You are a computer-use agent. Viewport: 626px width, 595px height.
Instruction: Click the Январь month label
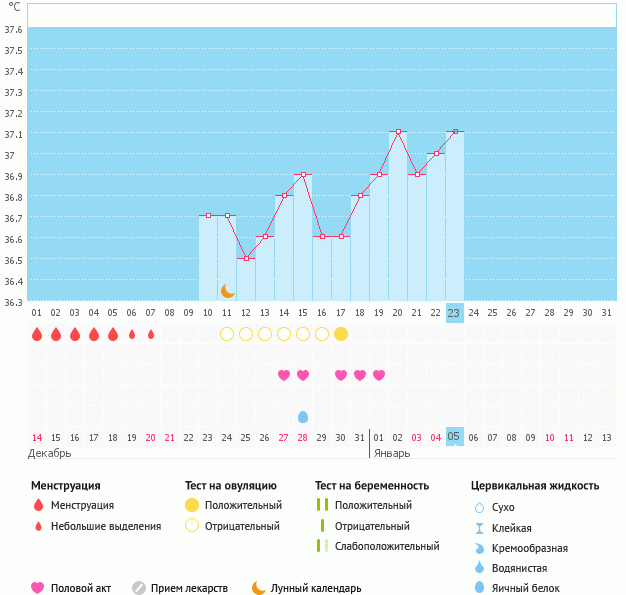pyautogui.click(x=392, y=452)
